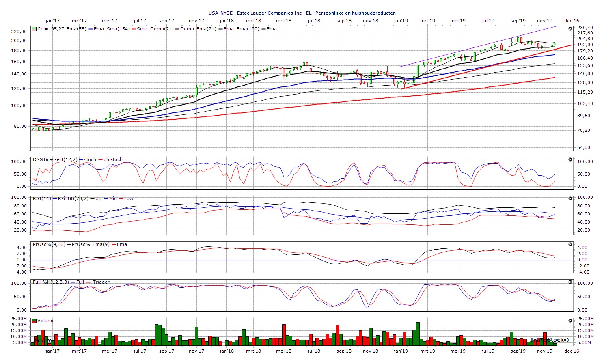Select the Ema(21) legend entry
Screen dimensions: 604x364
[206, 29]
